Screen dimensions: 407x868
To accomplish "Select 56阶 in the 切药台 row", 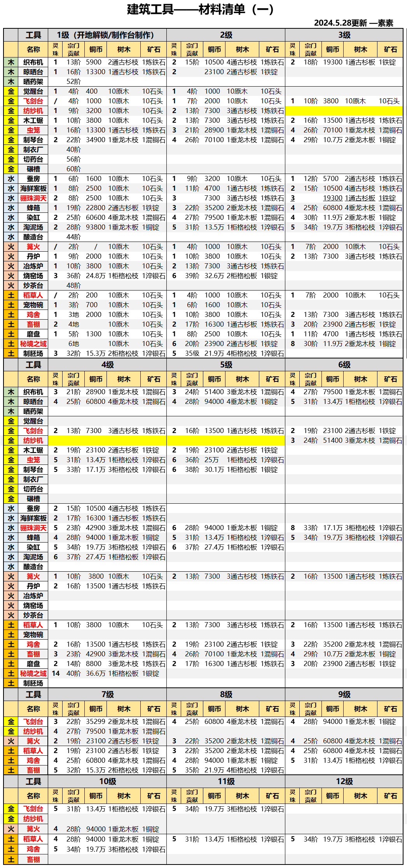I will [73, 159].
